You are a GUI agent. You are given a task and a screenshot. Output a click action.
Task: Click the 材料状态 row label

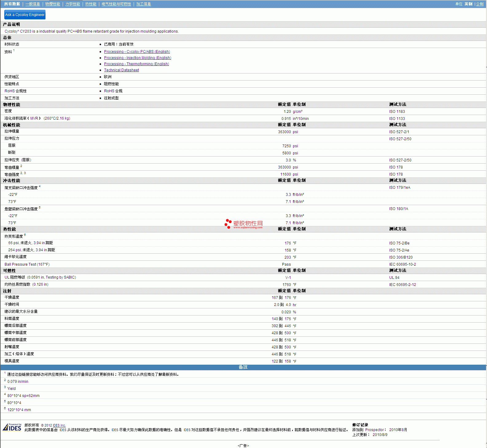point(12,44)
